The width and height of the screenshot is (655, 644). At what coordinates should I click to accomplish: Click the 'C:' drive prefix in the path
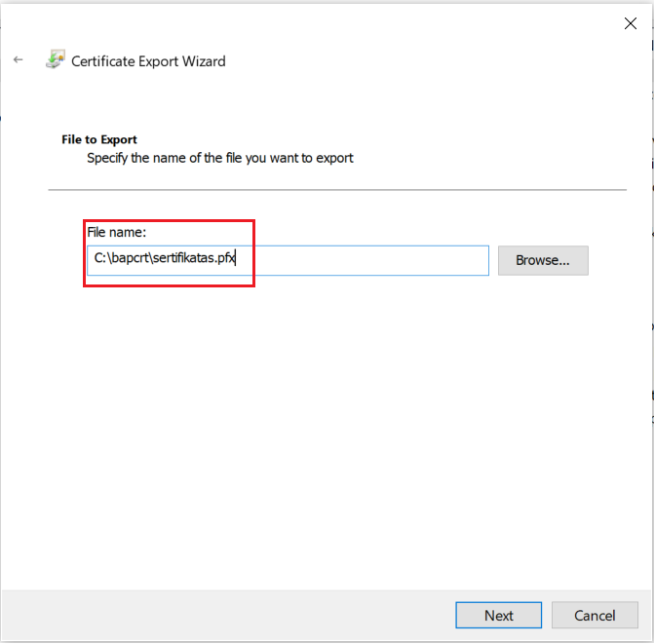click(99, 260)
